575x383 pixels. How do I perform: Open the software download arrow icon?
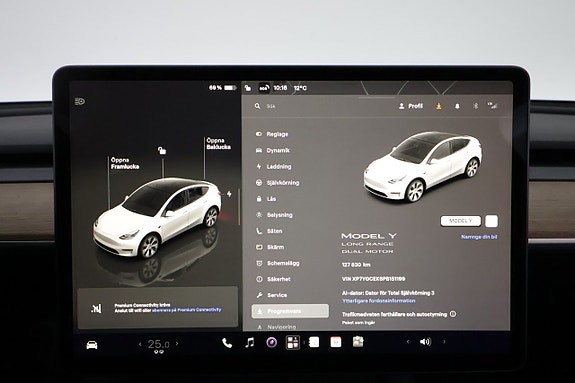pyautogui.click(x=438, y=106)
